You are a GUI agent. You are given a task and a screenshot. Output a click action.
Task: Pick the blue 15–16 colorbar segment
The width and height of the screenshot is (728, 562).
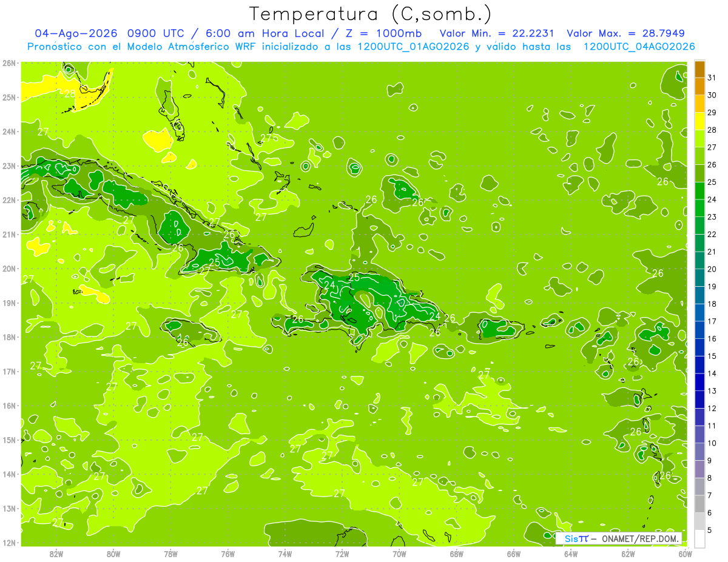tap(699, 347)
